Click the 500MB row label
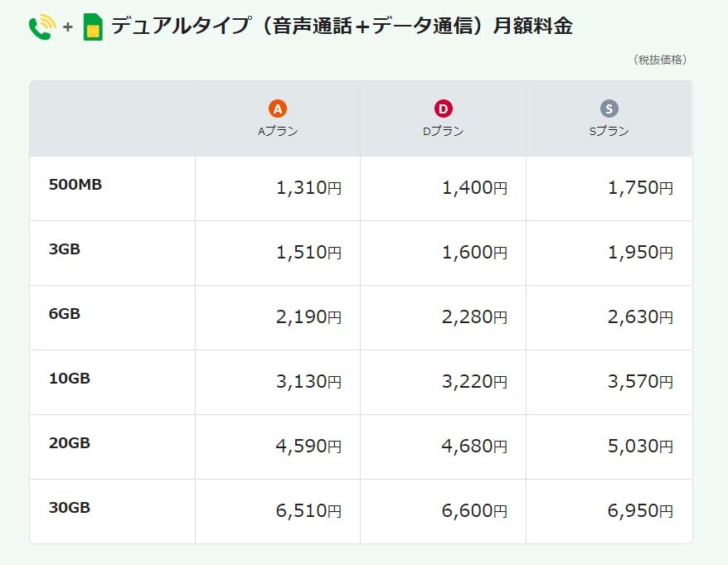This screenshot has height=565, width=728. pos(75,185)
